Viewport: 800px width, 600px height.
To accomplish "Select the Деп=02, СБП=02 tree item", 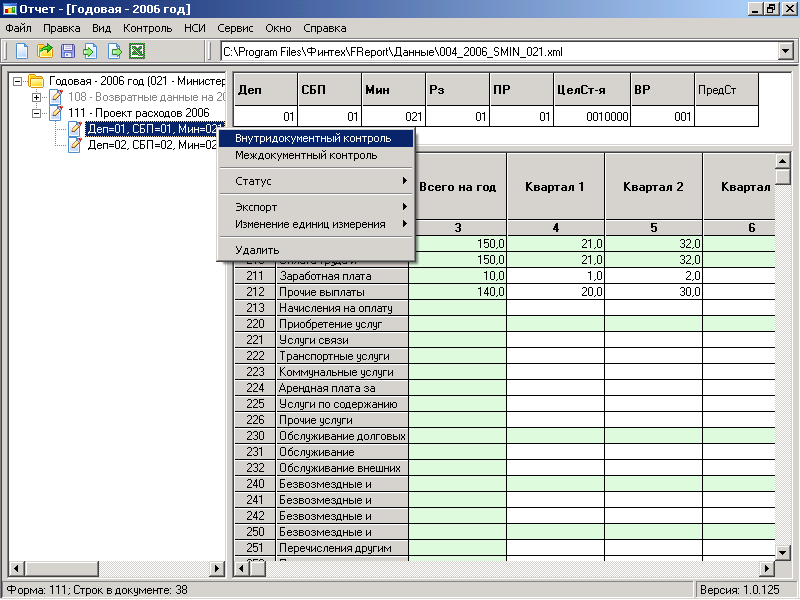I will click(153, 145).
